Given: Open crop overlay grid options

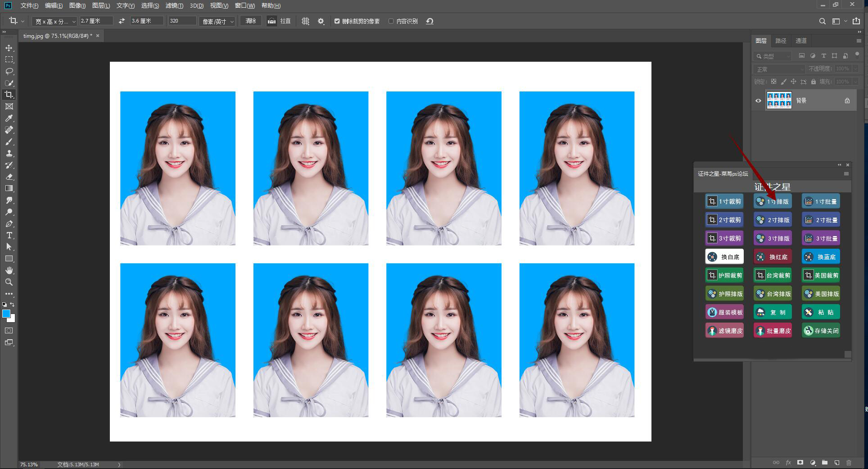Looking at the screenshot, I should pyautogui.click(x=305, y=21).
